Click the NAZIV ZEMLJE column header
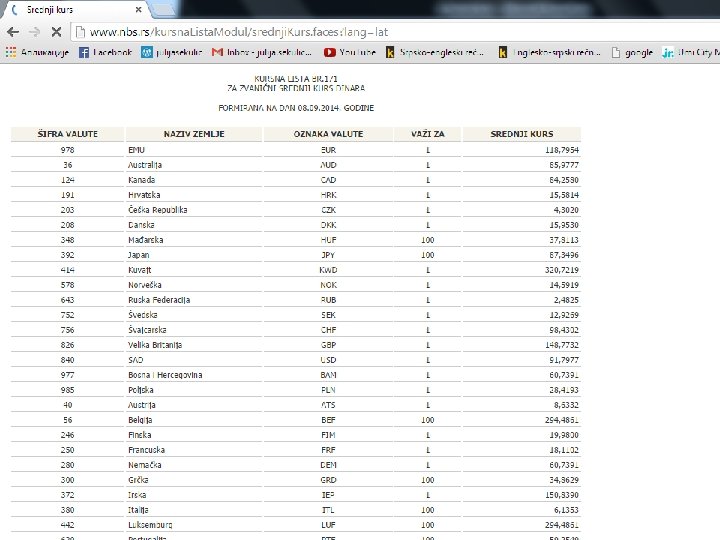 pos(194,134)
